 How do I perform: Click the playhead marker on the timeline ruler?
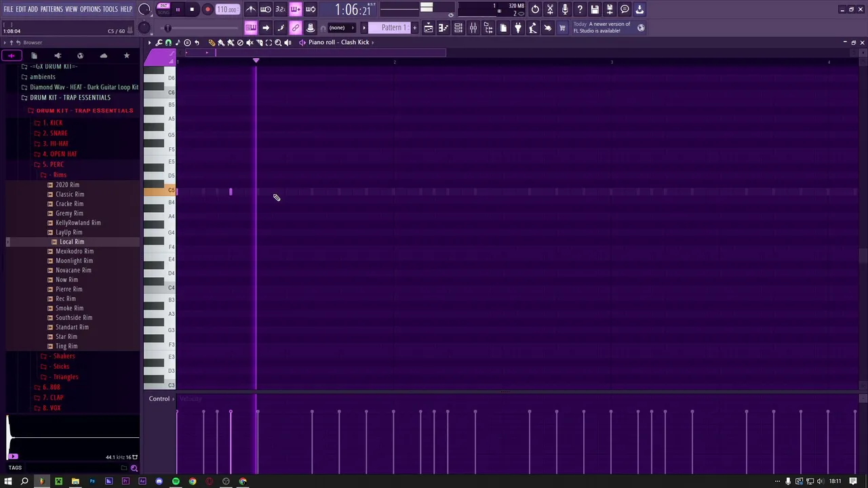pos(256,62)
